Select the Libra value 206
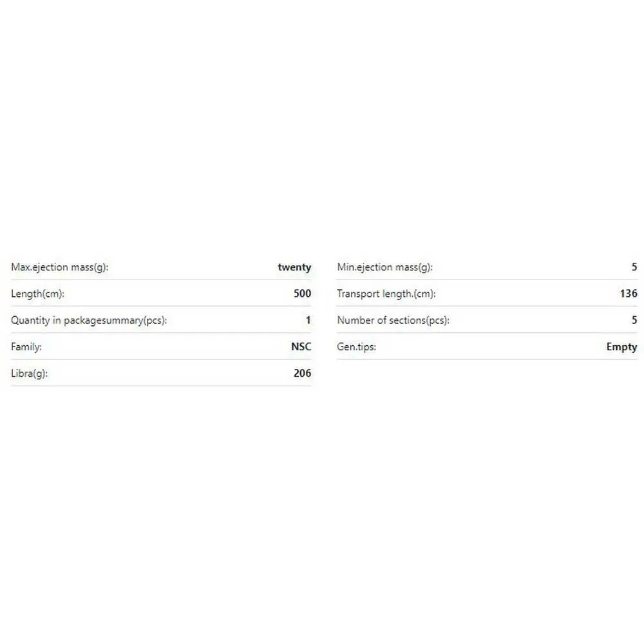This screenshot has height=644, width=644. (302, 373)
